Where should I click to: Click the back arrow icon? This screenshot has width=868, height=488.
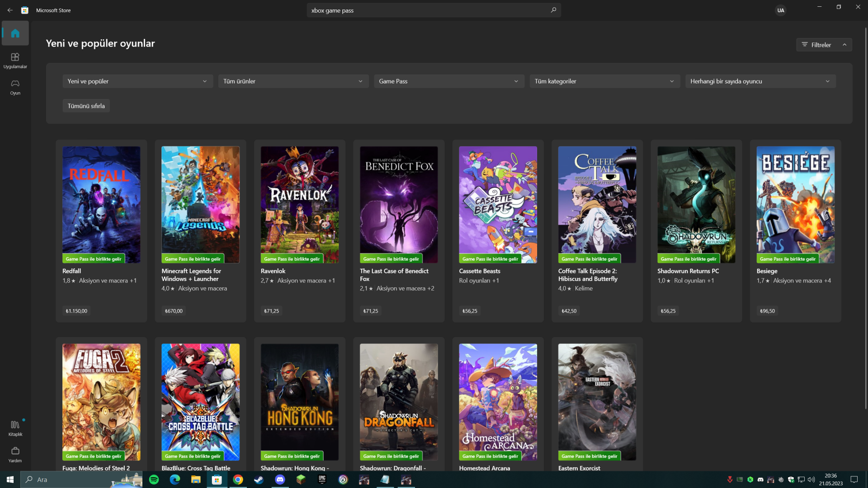click(10, 10)
